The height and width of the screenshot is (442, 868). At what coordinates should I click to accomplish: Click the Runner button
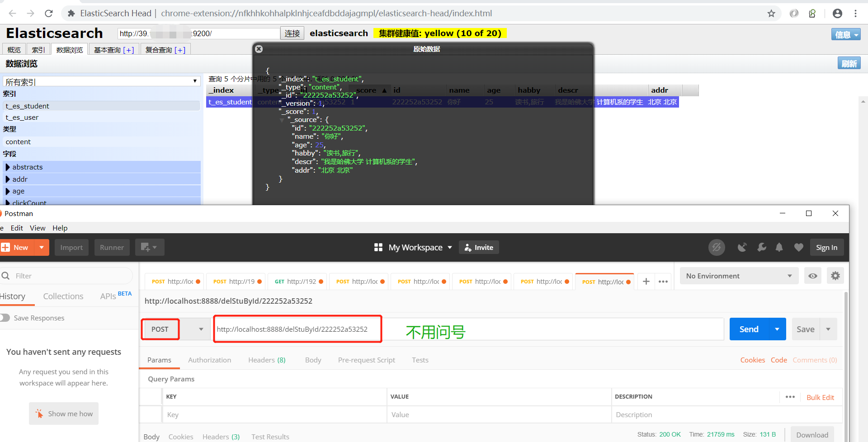[x=112, y=247]
